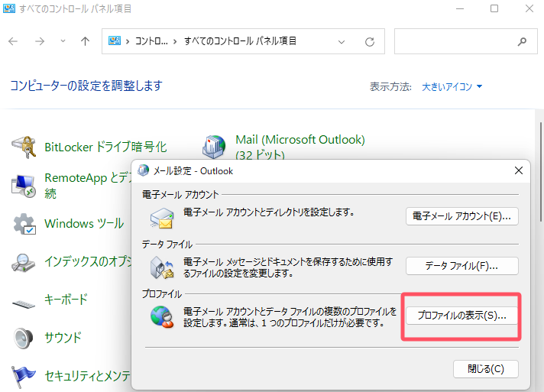Viewport: 544px width, 392px height.
Task: Click プロファイルの表示(S)... button
Action: tap(462, 316)
